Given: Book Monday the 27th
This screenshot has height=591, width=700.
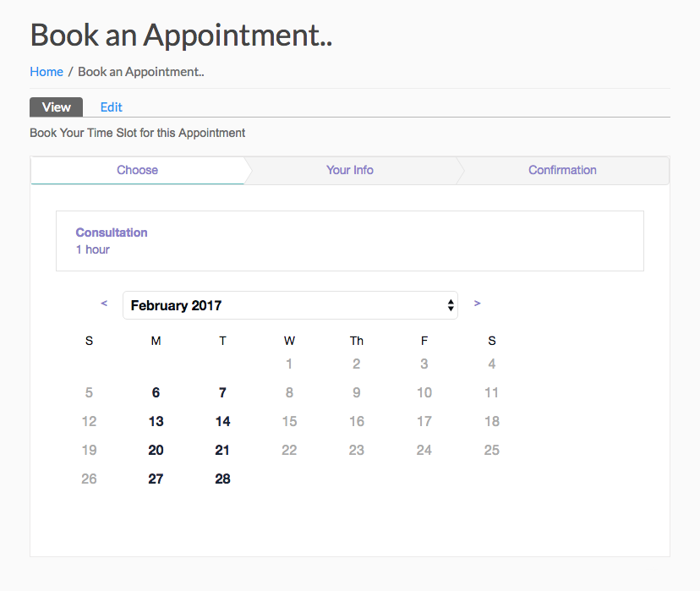Looking at the screenshot, I should point(156,479).
